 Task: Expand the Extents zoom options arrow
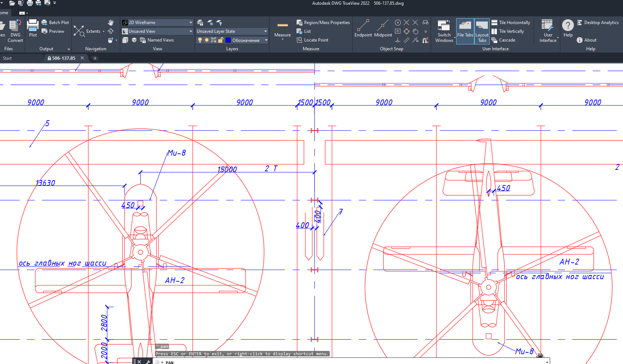103,31
